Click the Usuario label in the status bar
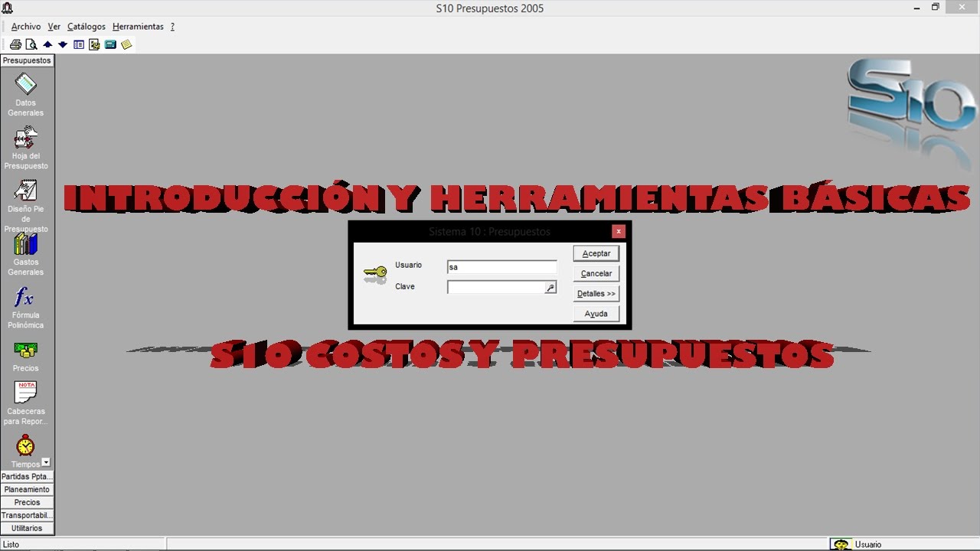The image size is (980, 551). [868, 544]
